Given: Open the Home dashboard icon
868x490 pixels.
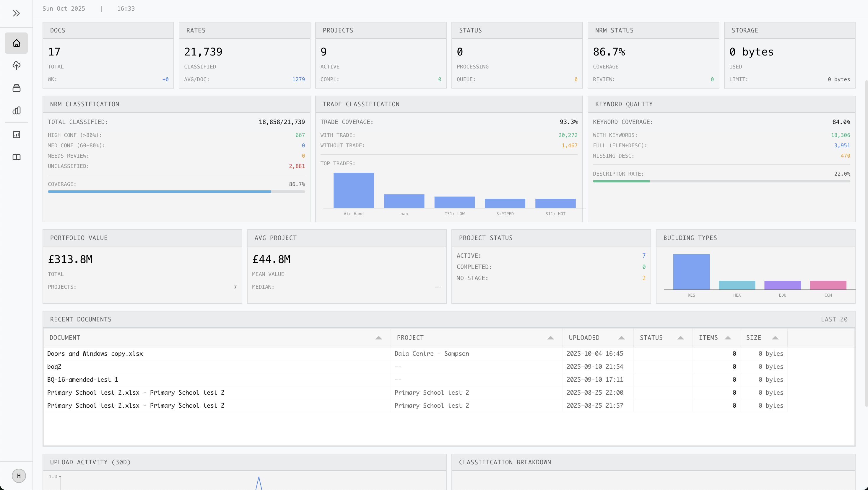Looking at the screenshot, I should pos(16,43).
